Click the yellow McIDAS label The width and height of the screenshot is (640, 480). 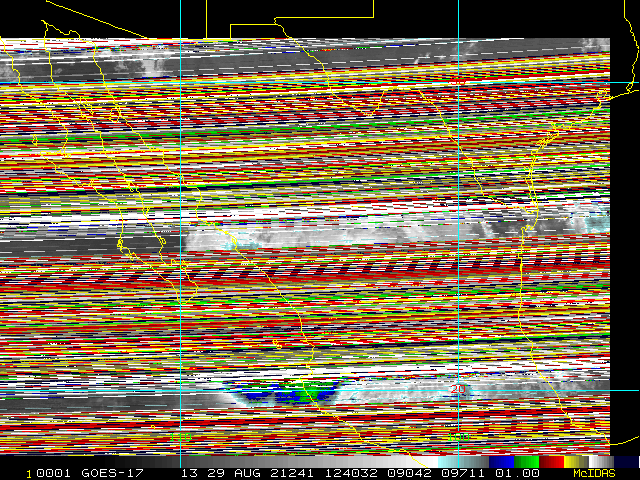pyautogui.click(x=594, y=473)
